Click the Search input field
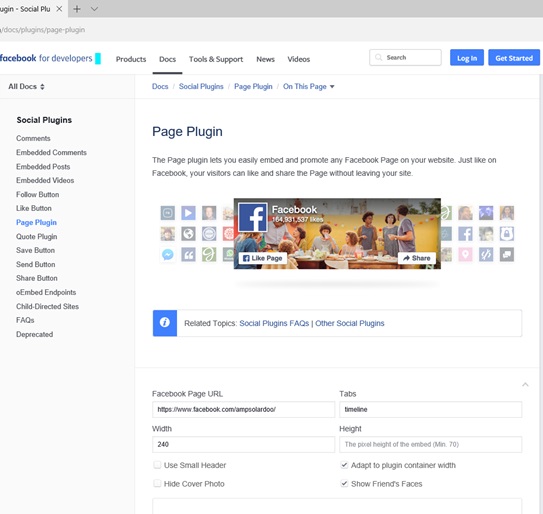The image size is (543, 514). [x=405, y=57]
